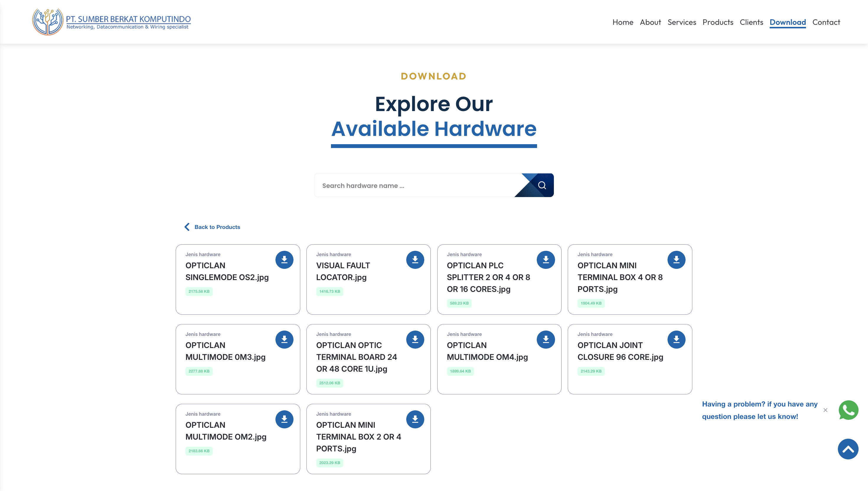Click the 2175.58 KB size badge
868x491 pixels.
[199, 291]
